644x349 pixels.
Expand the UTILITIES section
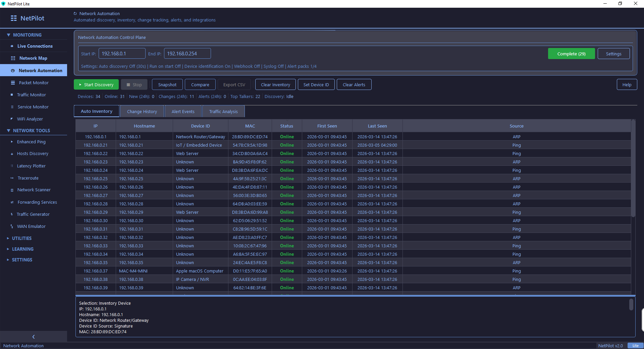coord(22,238)
